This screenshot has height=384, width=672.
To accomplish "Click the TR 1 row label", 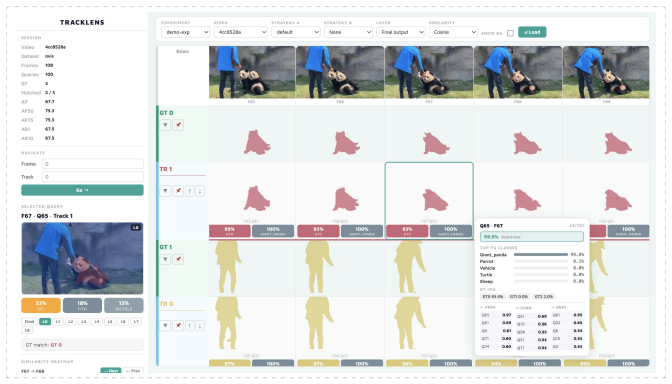I will [x=166, y=169].
